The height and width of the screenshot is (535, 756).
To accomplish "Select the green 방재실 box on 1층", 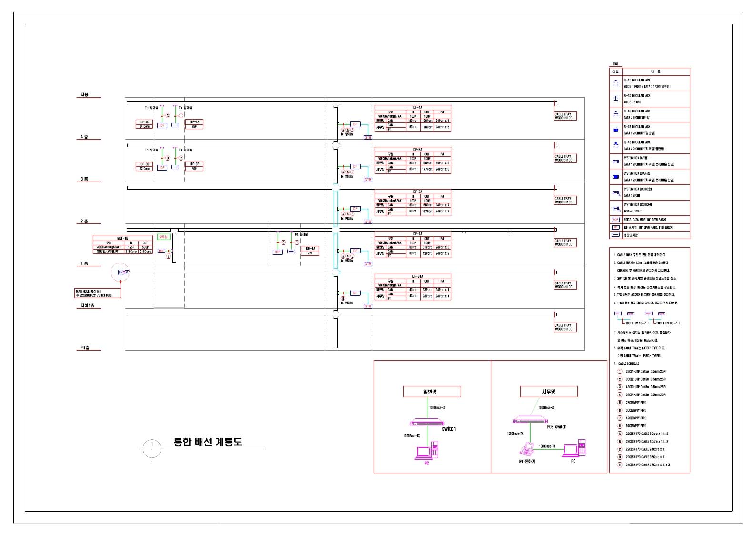I will point(163,237).
